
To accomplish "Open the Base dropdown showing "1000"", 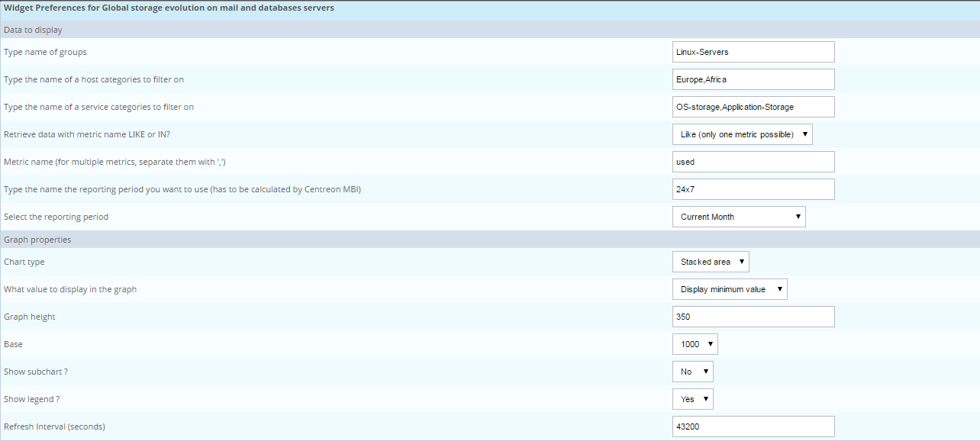I will tap(695, 343).
